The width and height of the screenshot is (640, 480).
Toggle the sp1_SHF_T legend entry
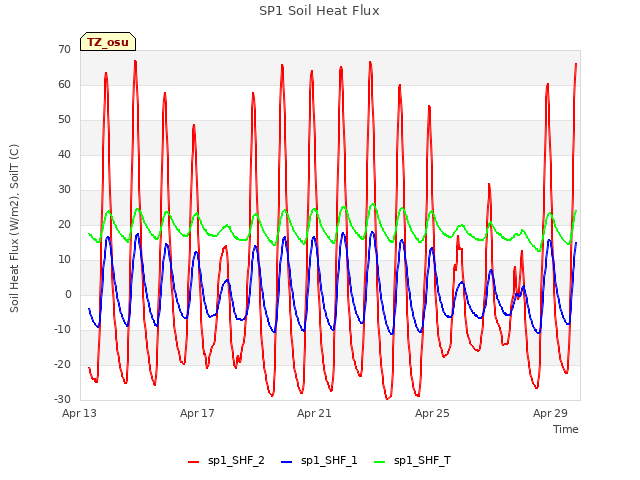pos(412,461)
